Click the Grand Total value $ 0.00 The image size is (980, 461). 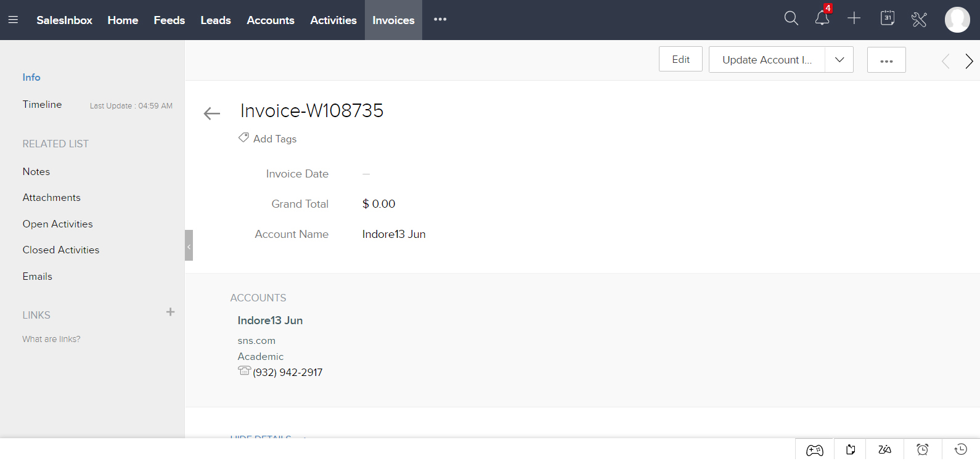tap(379, 204)
